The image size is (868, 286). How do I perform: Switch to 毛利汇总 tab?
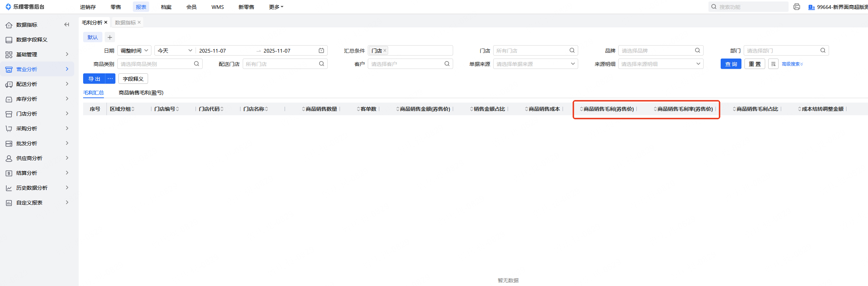pos(94,93)
